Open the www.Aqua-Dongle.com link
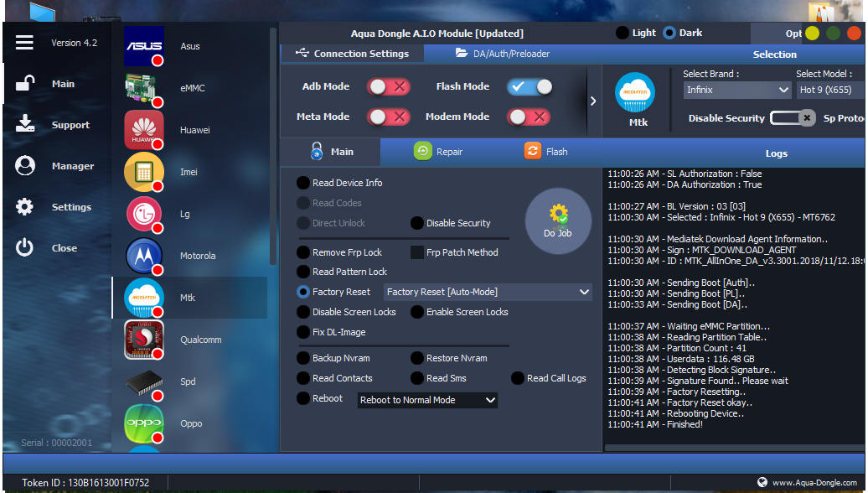Screen dimensions: 868x493 [x=814, y=482]
